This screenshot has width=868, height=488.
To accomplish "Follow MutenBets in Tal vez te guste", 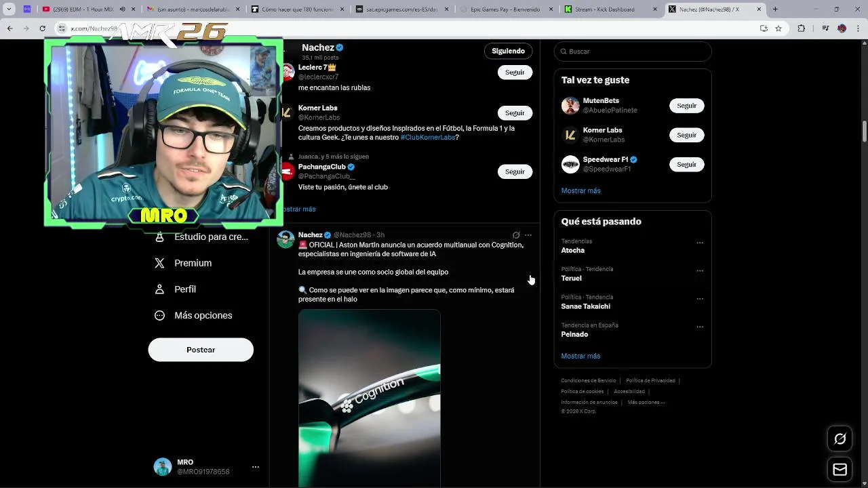I will pos(686,106).
